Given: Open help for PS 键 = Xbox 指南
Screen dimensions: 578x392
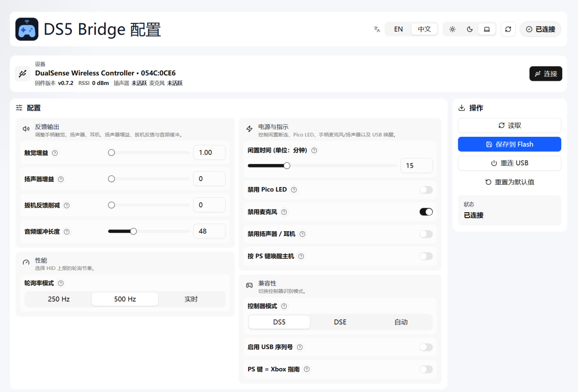Looking at the screenshot, I should coord(307,369).
